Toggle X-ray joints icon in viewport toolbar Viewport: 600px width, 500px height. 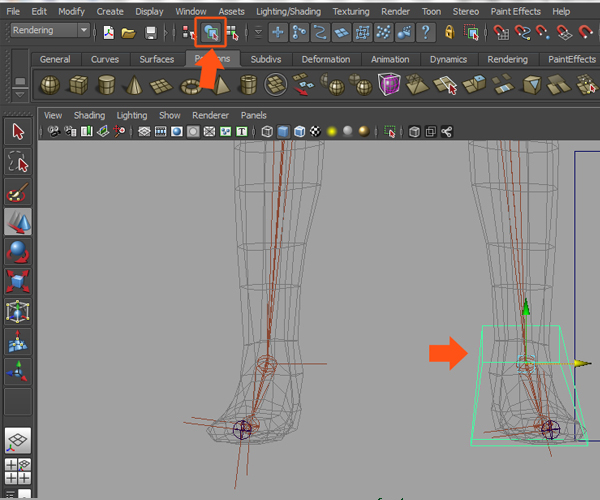(447, 132)
